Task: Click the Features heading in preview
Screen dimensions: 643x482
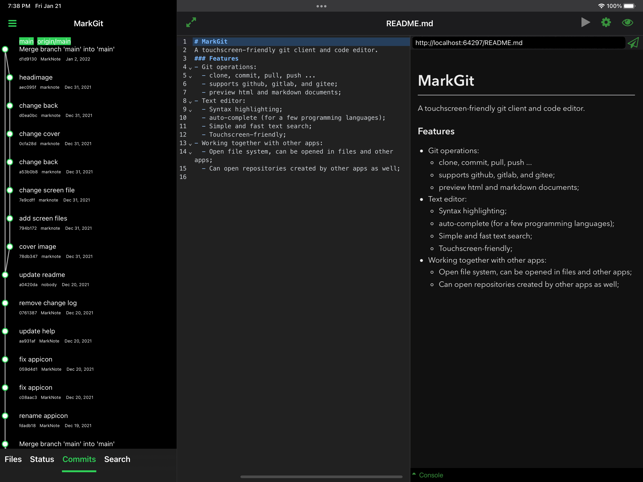Action: tap(436, 131)
